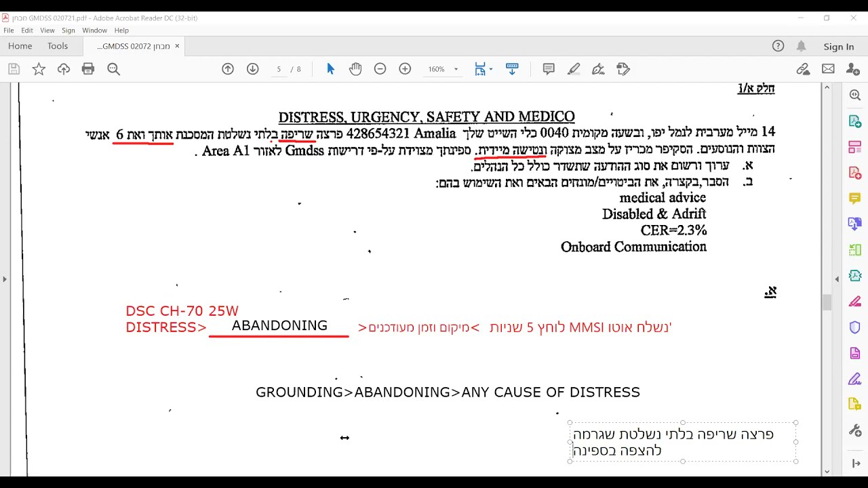Bookmark file with the star icon
Image resolution: width=868 pixels, height=488 pixels.
coord(39,69)
